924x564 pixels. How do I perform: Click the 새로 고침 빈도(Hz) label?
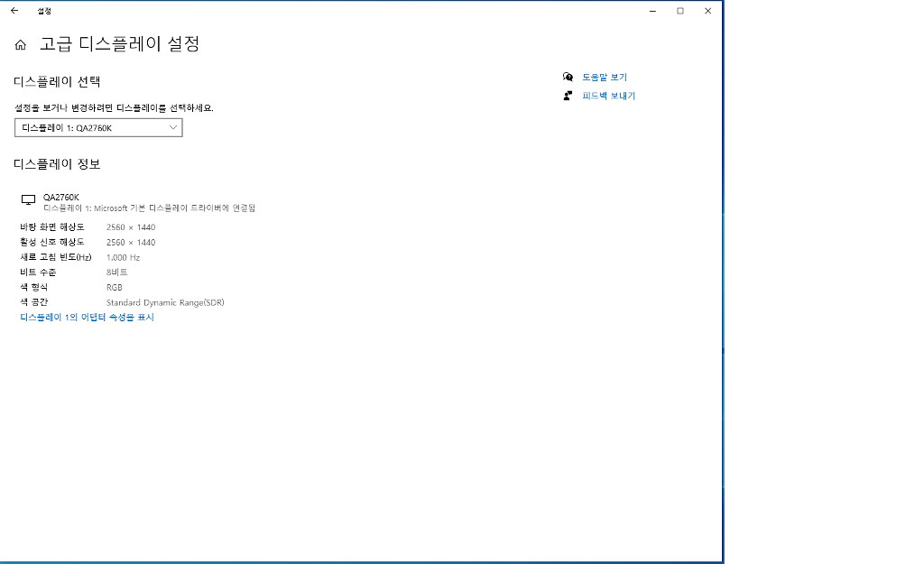(x=56, y=257)
